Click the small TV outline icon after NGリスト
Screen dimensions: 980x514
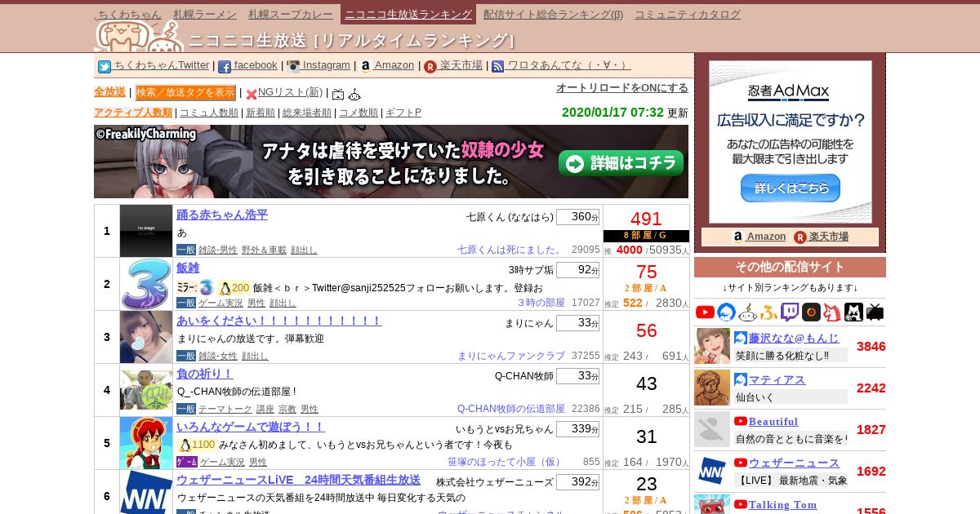[338, 94]
